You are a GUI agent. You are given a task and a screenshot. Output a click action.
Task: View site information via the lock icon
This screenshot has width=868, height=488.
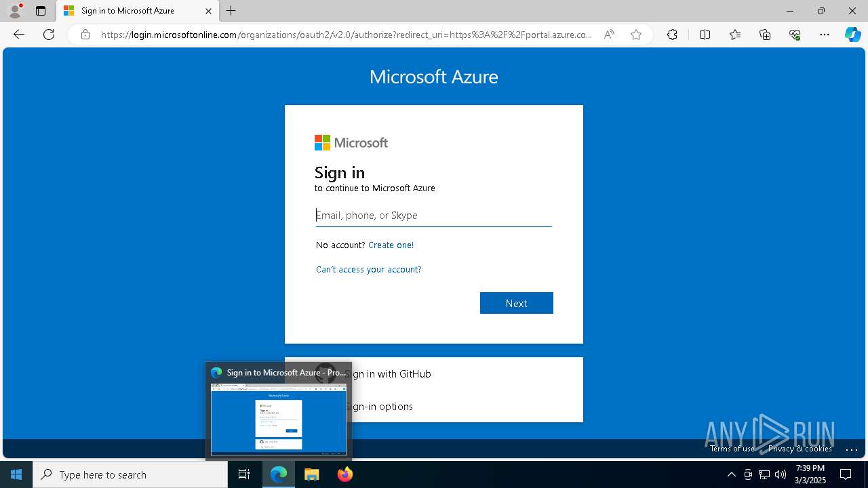point(85,35)
